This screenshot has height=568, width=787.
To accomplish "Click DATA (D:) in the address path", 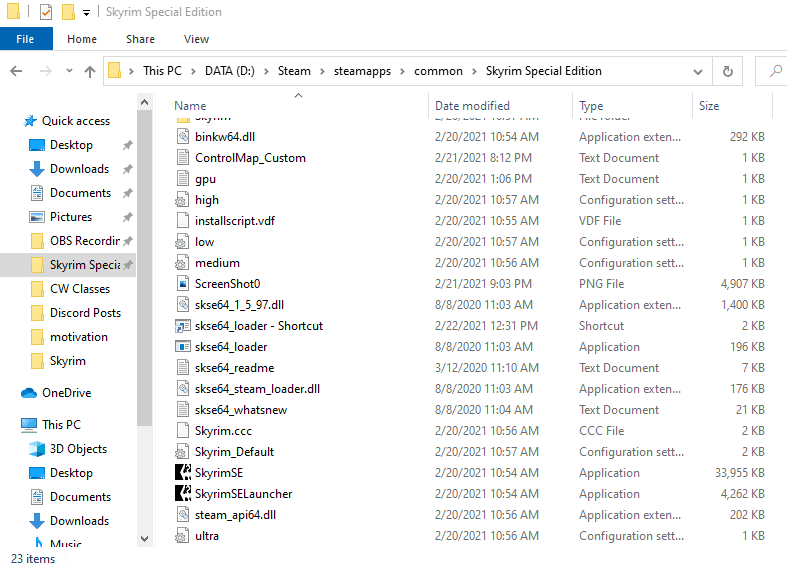I will [x=230, y=71].
